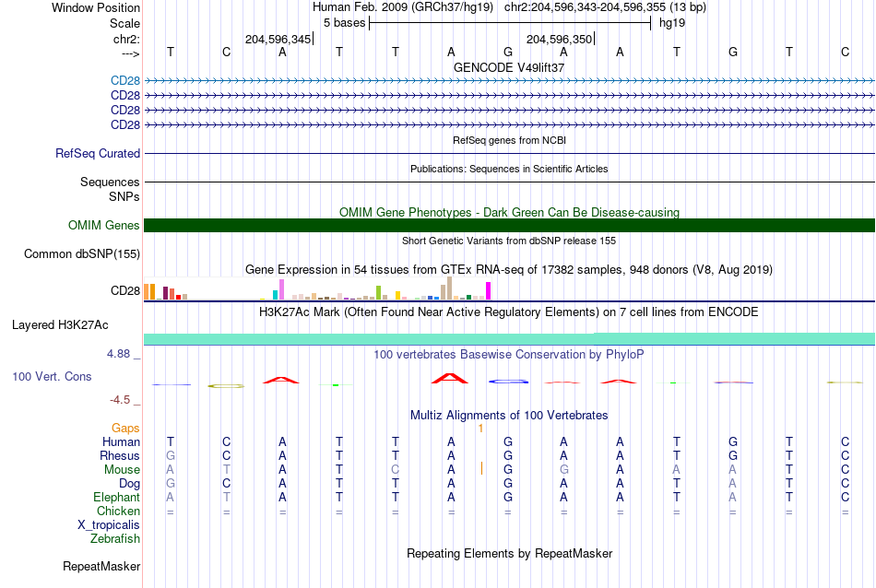
Task: Click the Gaps row label
Action: [x=125, y=429]
